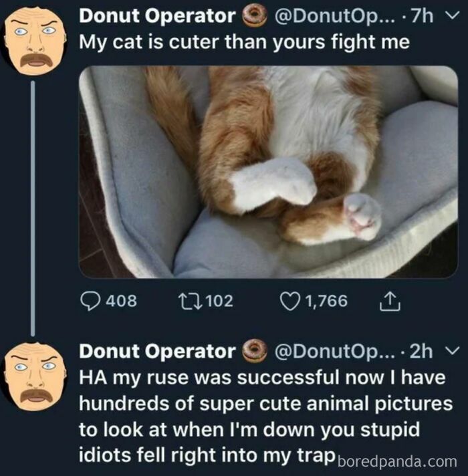
Task: Open Donut Operator name on second tweet
Action: click(x=157, y=351)
